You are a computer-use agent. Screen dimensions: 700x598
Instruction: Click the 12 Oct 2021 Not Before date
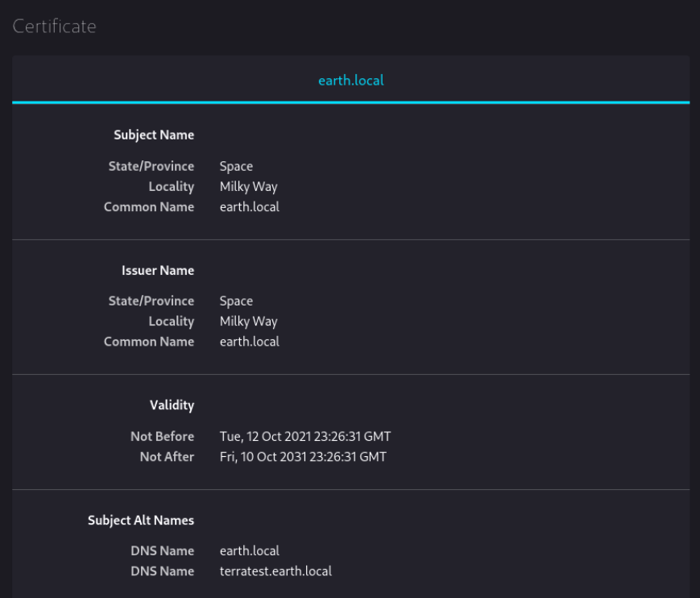304,437
